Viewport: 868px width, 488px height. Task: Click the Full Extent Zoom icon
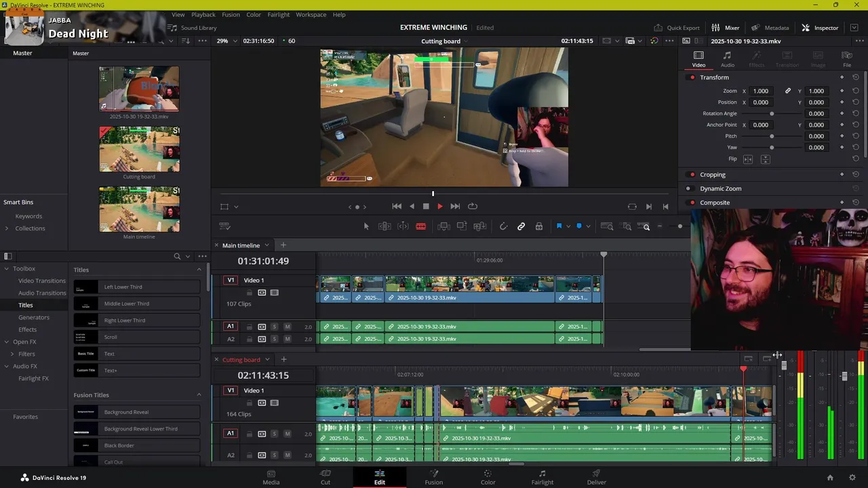608,226
